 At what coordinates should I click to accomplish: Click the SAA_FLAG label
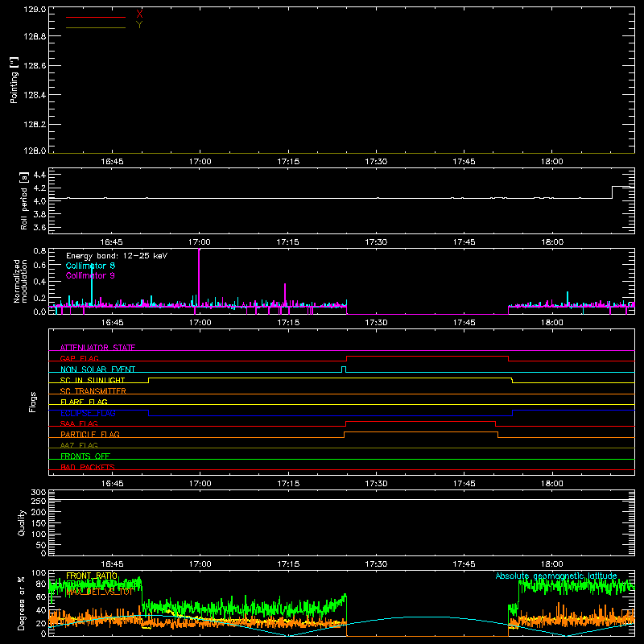pyautogui.click(x=79, y=423)
